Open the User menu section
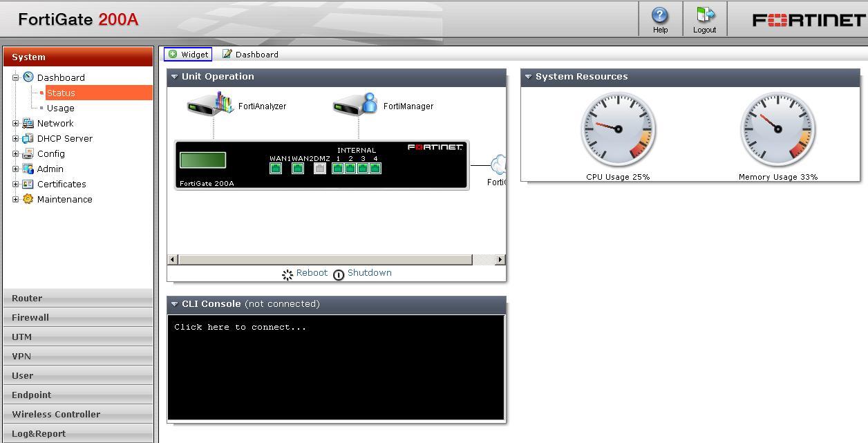 coord(78,375)
